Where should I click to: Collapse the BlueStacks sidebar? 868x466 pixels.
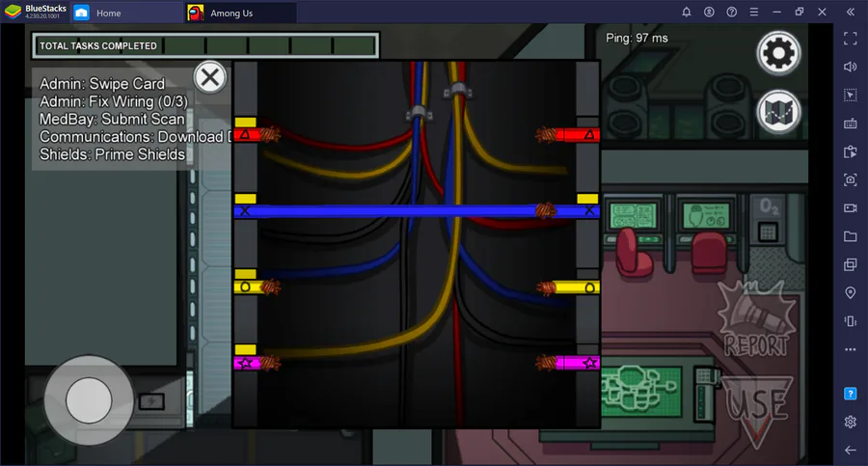click(851, 12)
